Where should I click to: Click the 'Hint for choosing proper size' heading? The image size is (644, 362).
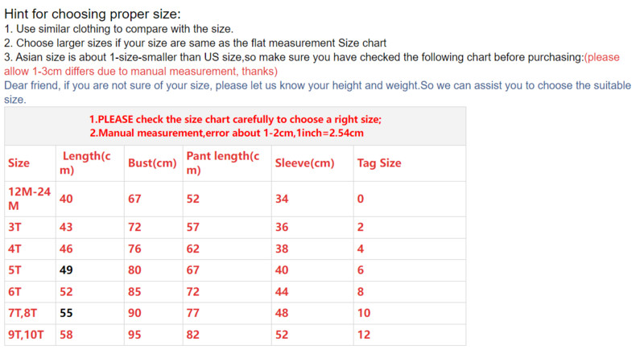(x=93, y=14)
